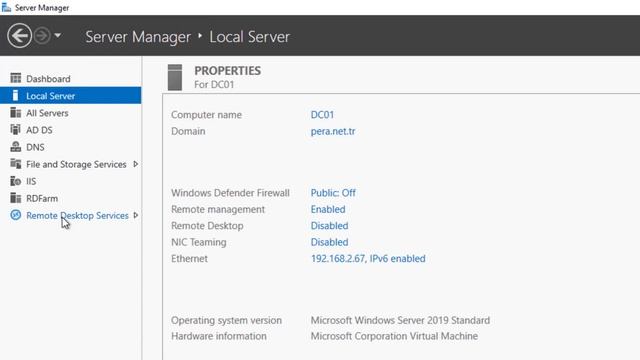
Task: Expand Remote Desktop Services submenu arrow
Action: tap(136, 215)
